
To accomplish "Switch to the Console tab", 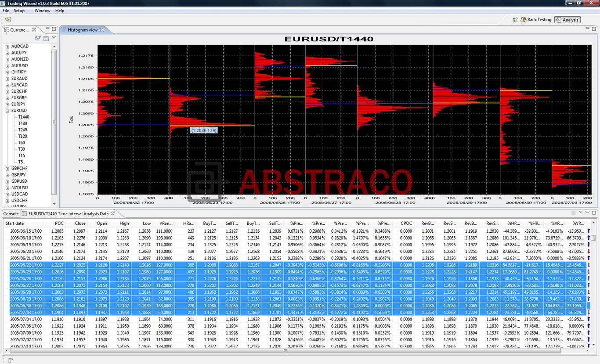I will (10, 214).
